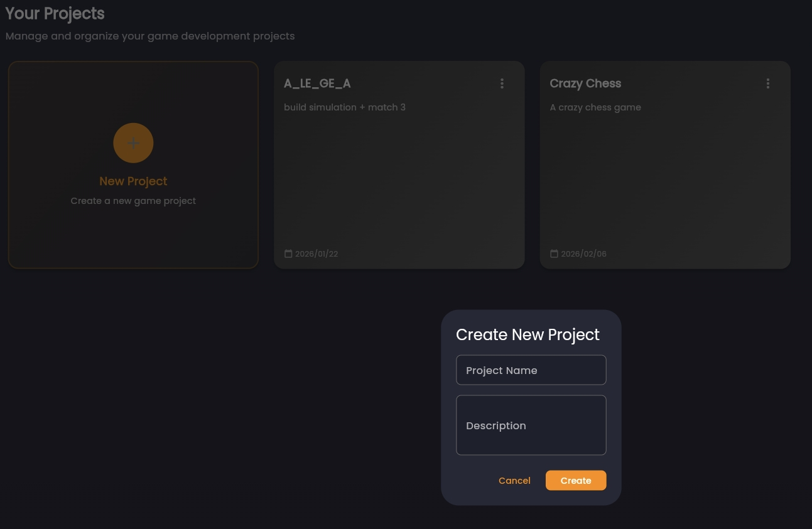Open the Crazy Chess project card

[665, 164]
